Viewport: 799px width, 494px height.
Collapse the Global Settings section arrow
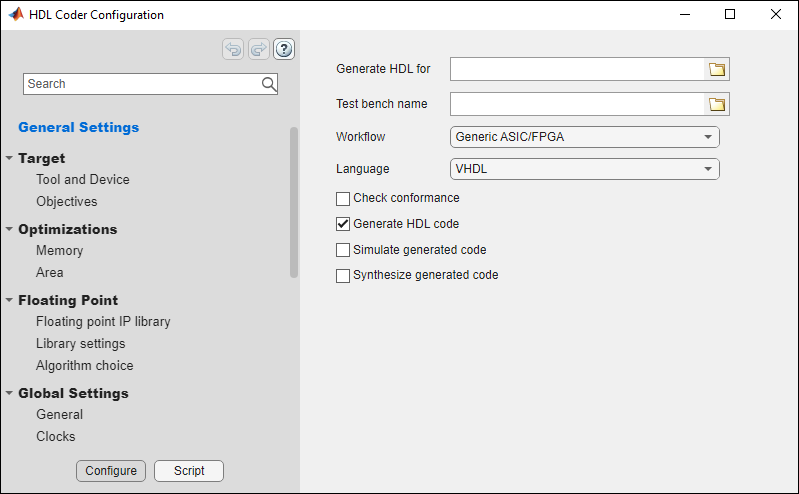[x=9, y=393]
